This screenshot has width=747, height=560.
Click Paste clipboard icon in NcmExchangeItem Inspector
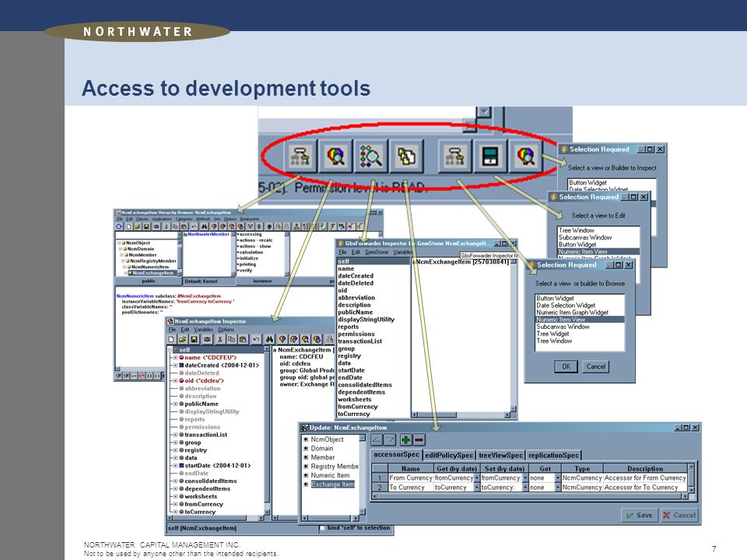pyautogui.click(x=243, y=339)
